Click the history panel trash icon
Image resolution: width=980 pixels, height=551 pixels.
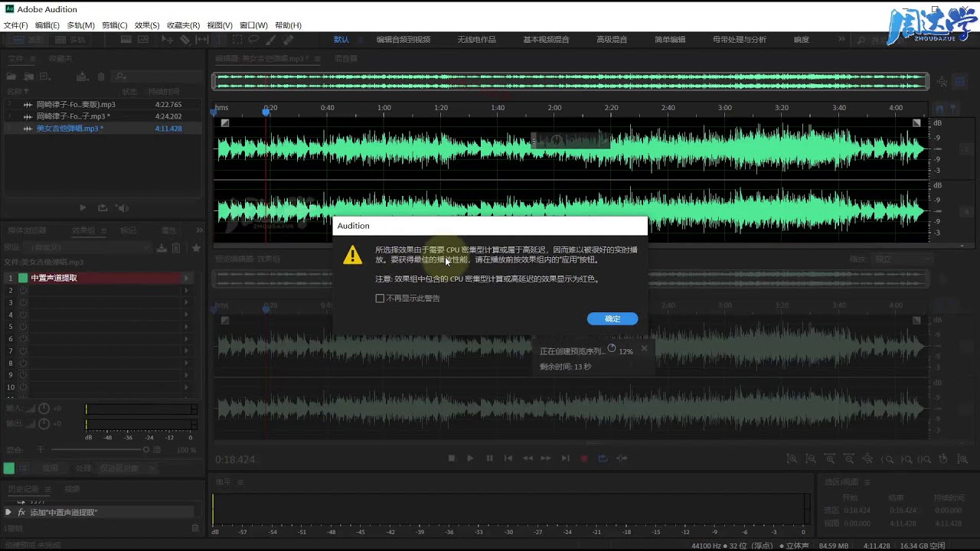pos(195,528)
